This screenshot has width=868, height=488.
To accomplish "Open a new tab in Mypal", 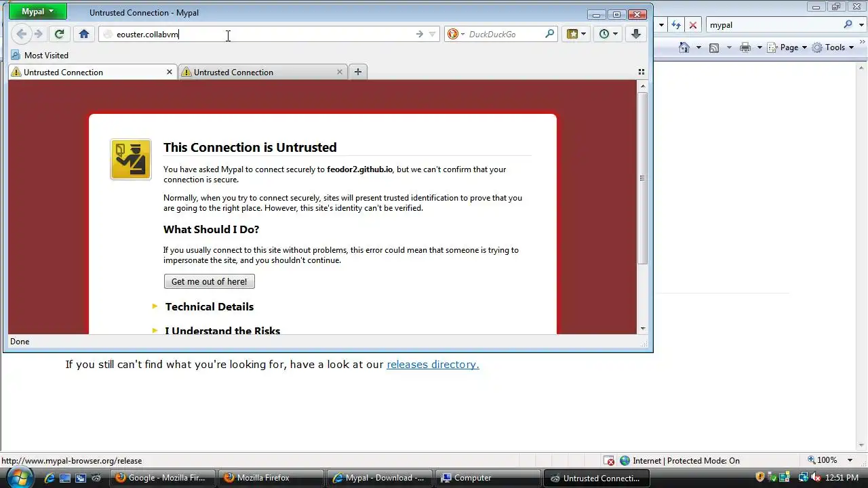I will coord(357,72).
